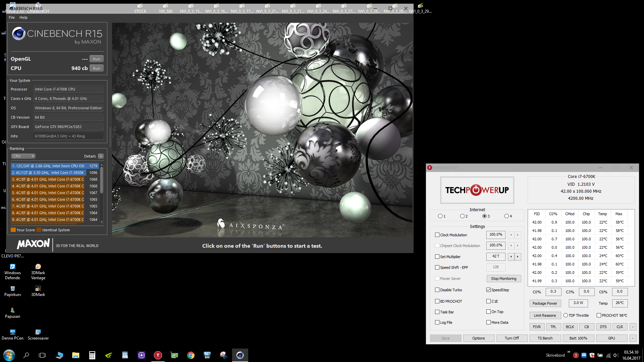Click the Turn Off button
Viewport: 644px width, 362px height.
point(512,338)
